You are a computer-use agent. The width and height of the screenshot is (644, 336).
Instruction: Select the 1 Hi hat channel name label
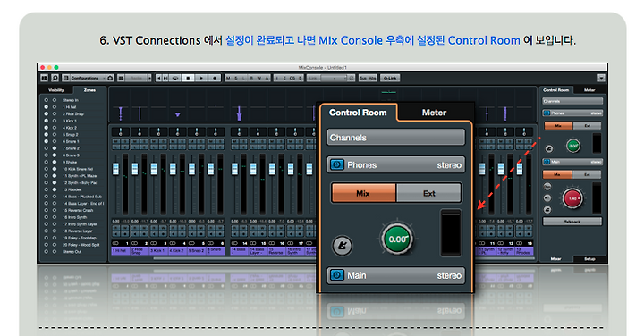[x=121, y=251]
